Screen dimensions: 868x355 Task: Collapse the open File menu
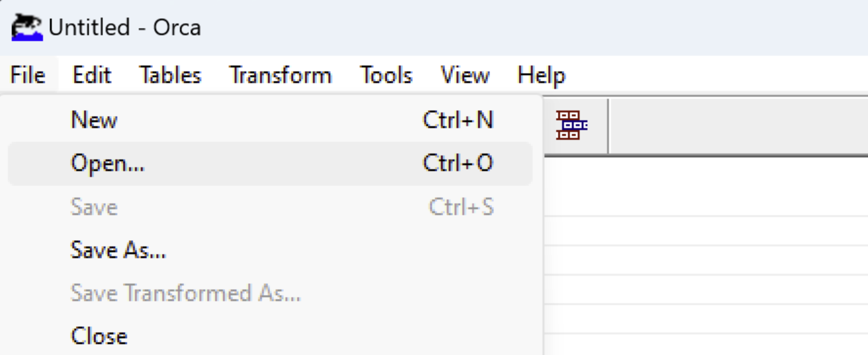(28, 75)
